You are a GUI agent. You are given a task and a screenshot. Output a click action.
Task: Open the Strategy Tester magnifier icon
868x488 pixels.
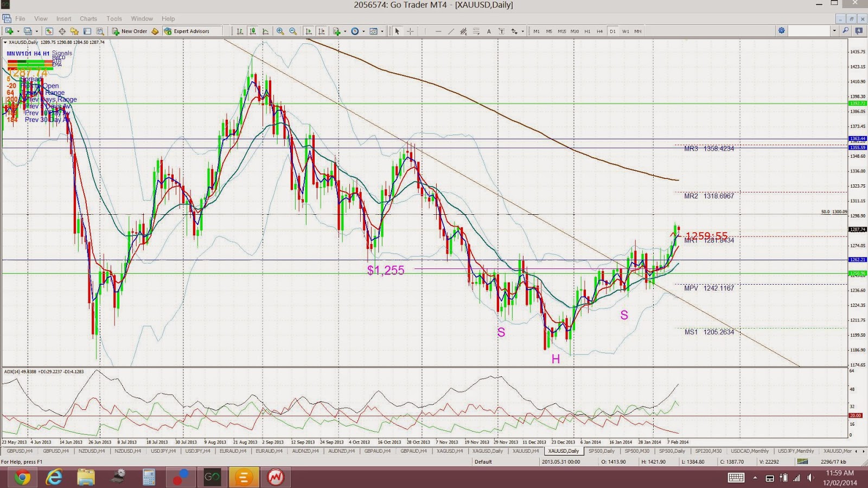[100, 31]
